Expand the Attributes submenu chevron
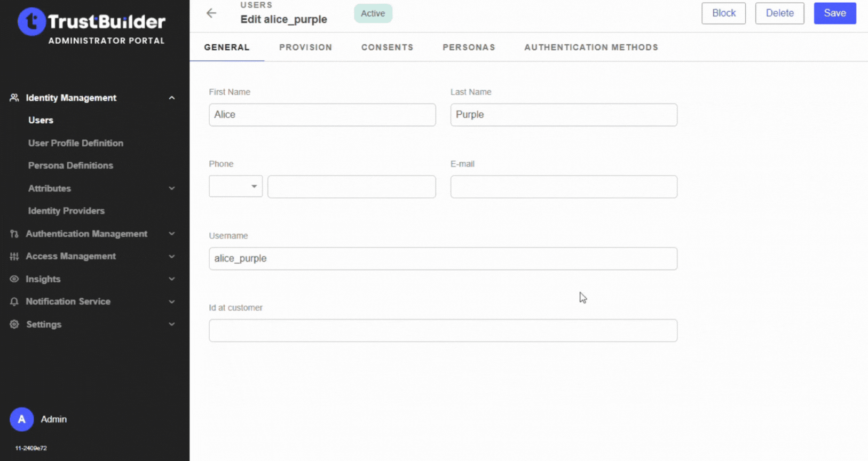The width and height of the screenshot is (868, 461). pos(172,188)
